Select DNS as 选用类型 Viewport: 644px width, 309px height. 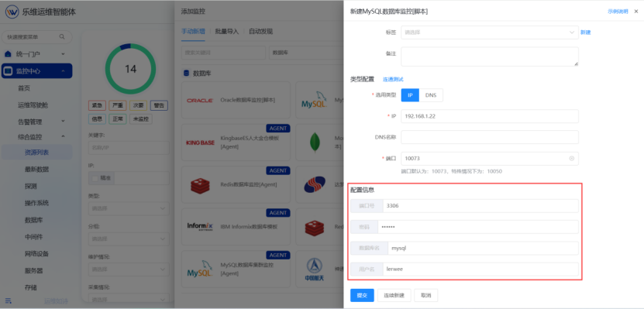(x=431, y=94)
